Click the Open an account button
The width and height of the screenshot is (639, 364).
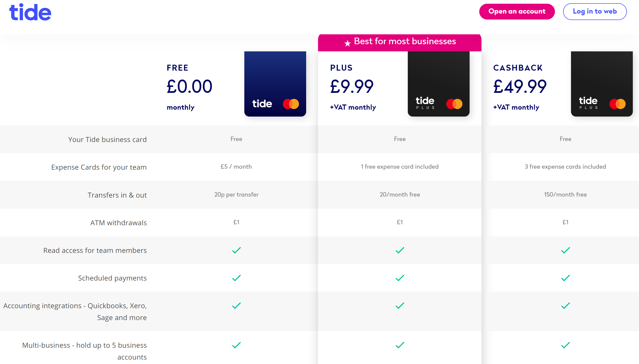coord(517,12)
